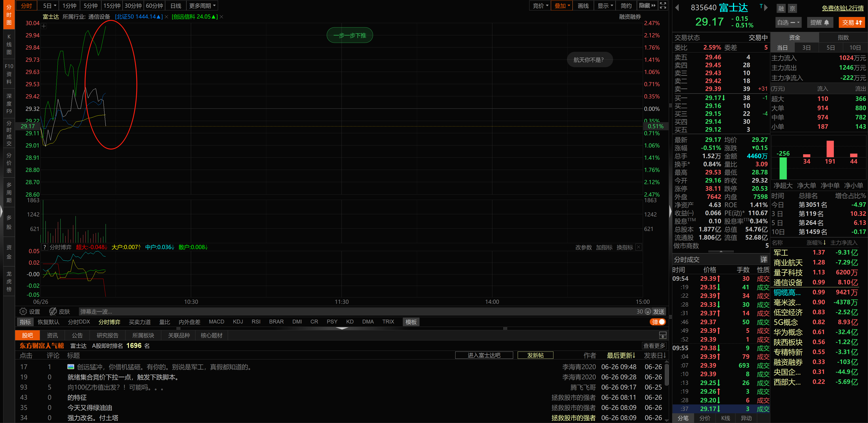Click 换指标 in indicator header

(624, 247)
